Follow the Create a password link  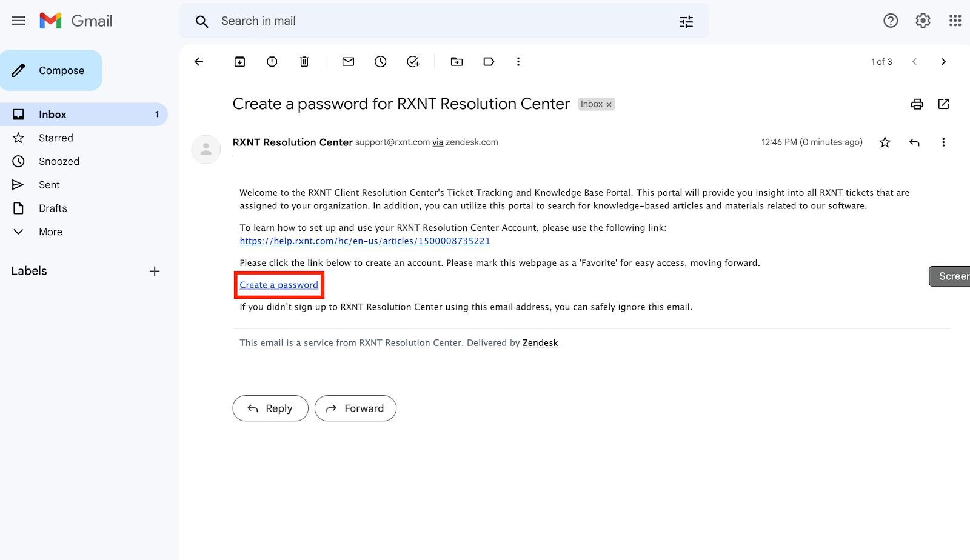278,284
